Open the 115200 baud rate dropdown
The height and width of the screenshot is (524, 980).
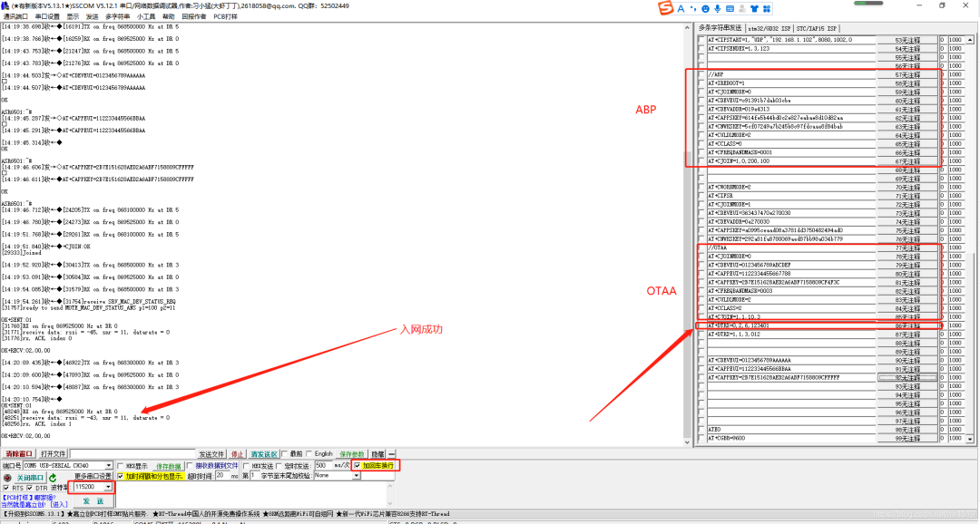tap(93, 487)
